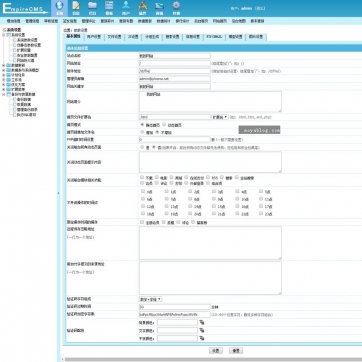Screen dimensions: 362x362
Task: Open color picker for background color (背景颜色)
Action: pyautogui.click(x=202, y=322)
